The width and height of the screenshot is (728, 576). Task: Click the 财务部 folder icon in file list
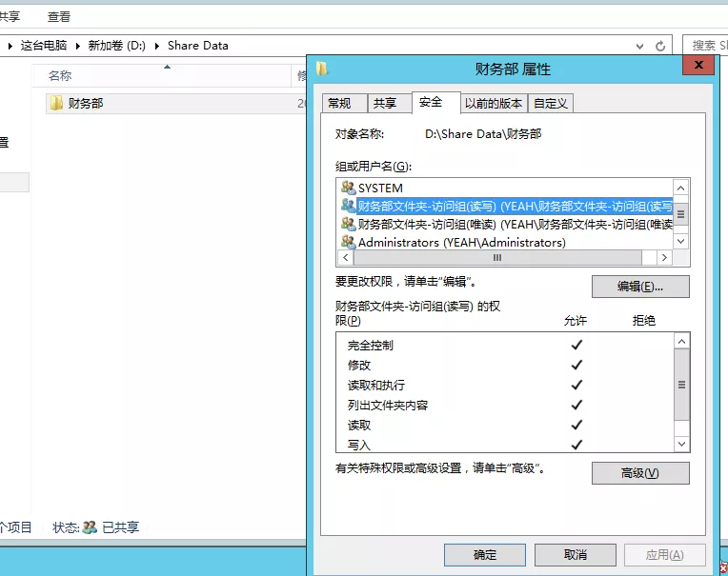[56, 103]
